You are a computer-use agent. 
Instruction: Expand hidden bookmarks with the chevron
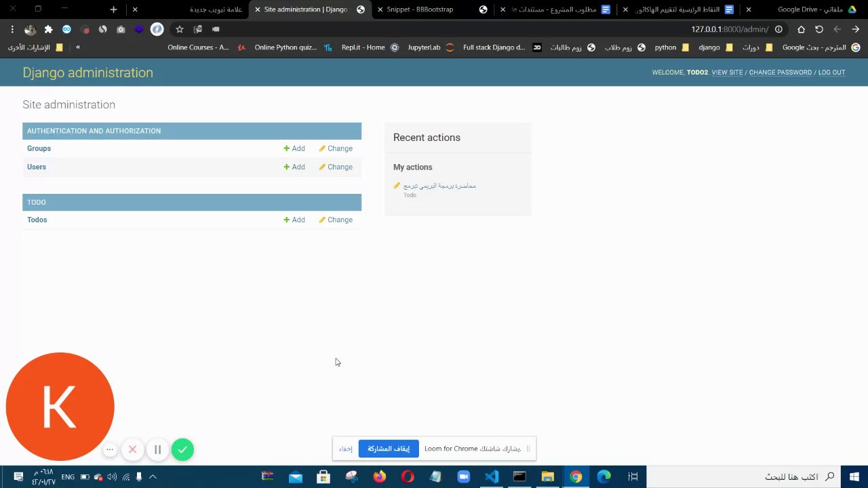point(78,47)
